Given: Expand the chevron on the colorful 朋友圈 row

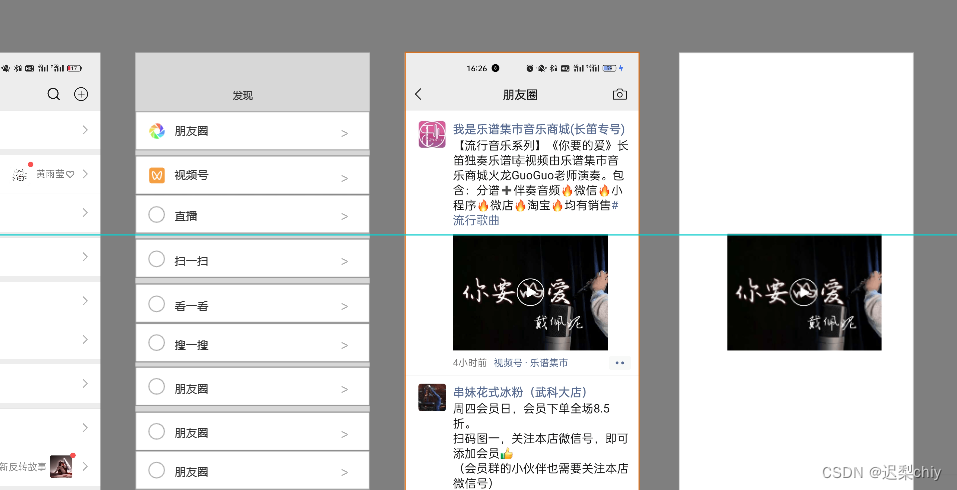Looking at the screenshot, I should (x=345, y=134).
